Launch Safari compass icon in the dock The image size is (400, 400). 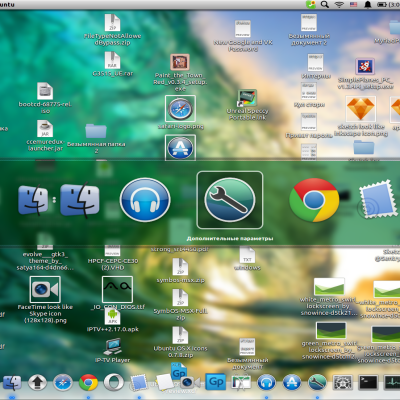coord(63,383)
